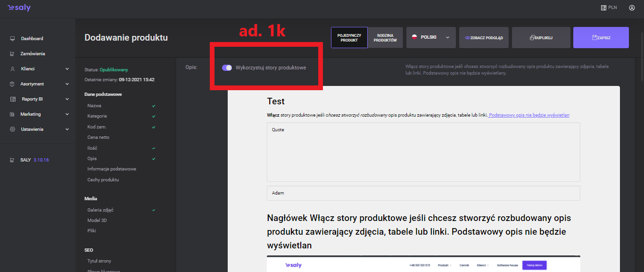
Task: Open the Polski language dropdown
Action: pyautogui.click(x=431, y=37)
